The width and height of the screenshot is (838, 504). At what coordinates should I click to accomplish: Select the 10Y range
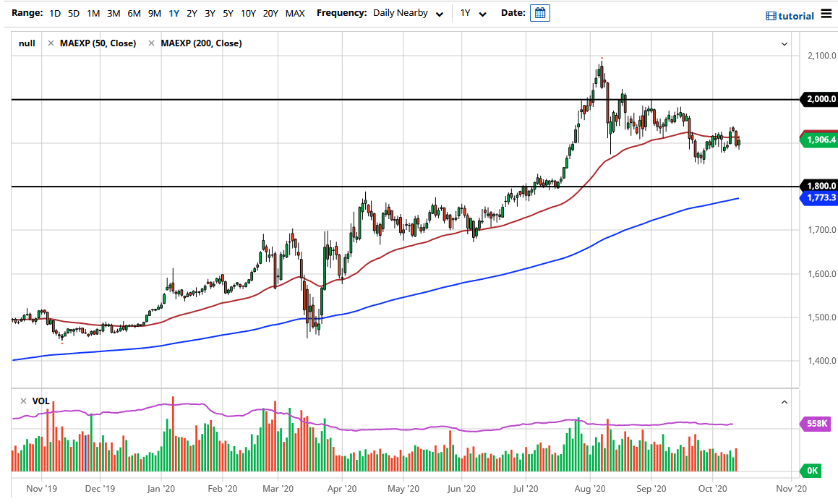tap(248, 13)
